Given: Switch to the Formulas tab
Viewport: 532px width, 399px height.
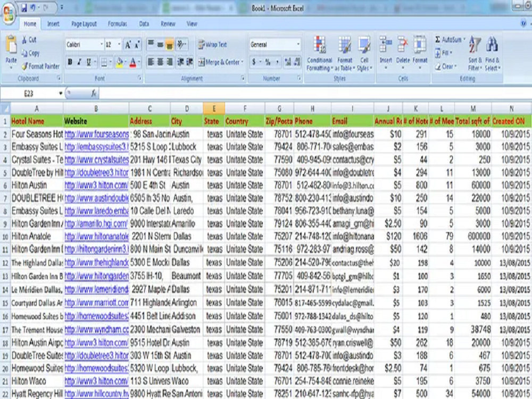Looking at the screenshot, I should 118,24.
